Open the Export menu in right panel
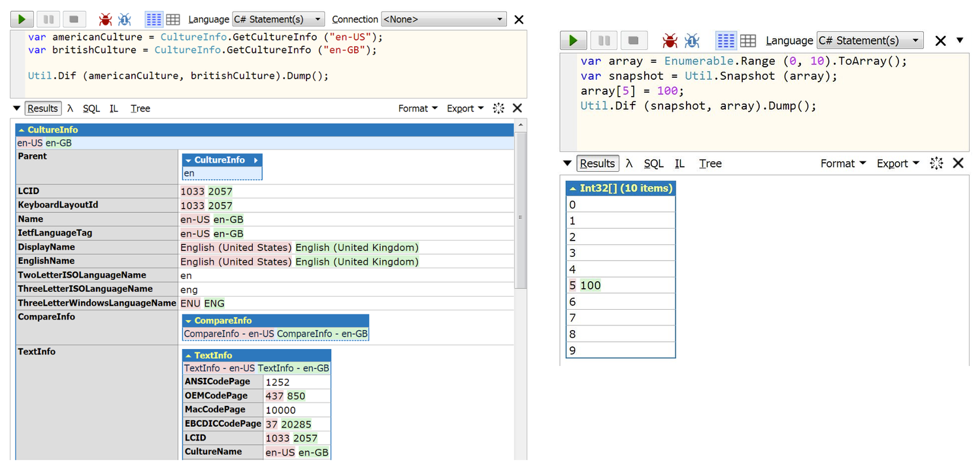Viewport: 980px width, 468px height. (x=897, y=163)
